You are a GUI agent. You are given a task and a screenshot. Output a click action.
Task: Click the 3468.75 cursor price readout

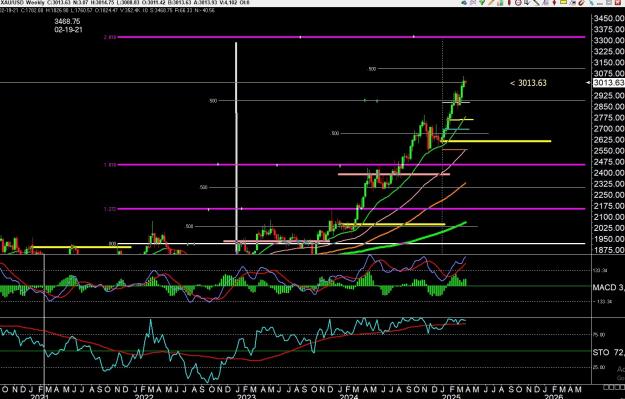point(67,21)
